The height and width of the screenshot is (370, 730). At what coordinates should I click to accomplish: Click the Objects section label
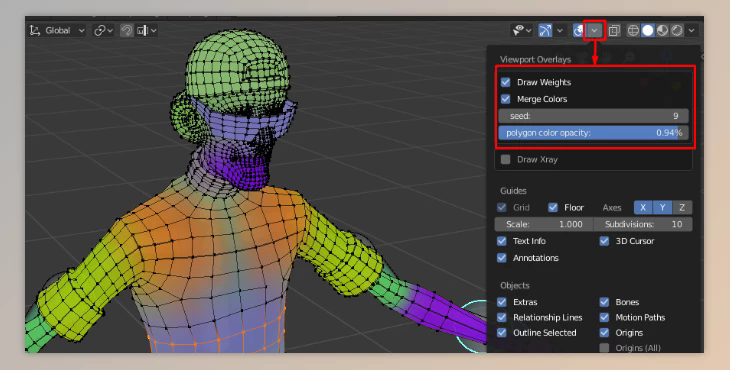514,285
